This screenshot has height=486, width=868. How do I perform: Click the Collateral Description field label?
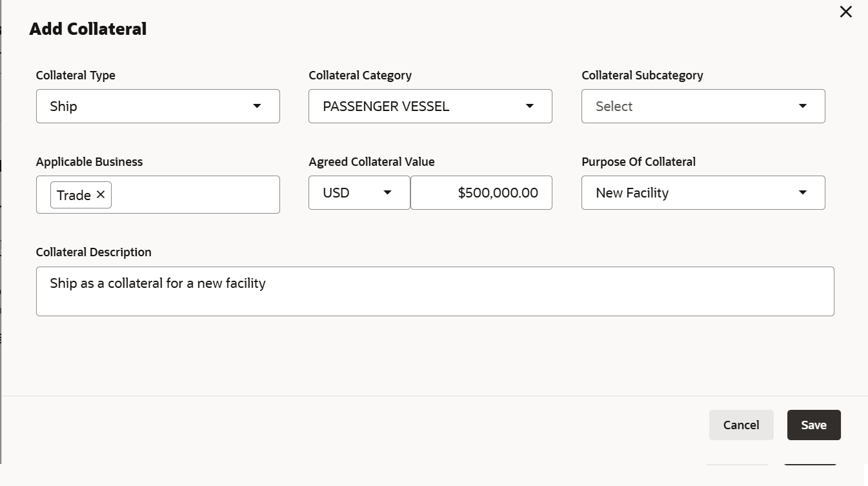[x=94, y=252]
